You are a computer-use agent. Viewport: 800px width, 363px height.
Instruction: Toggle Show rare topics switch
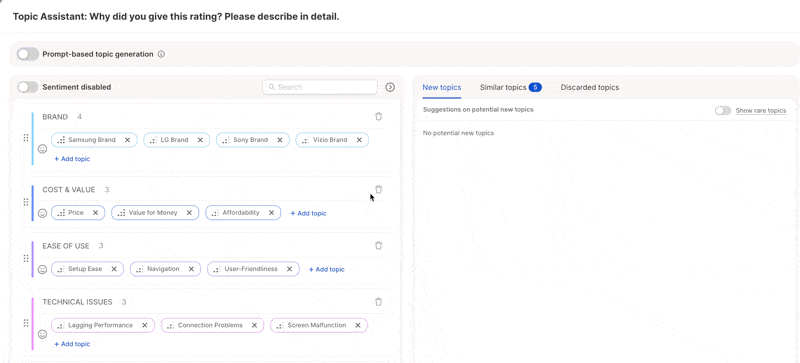pos(723,111)
